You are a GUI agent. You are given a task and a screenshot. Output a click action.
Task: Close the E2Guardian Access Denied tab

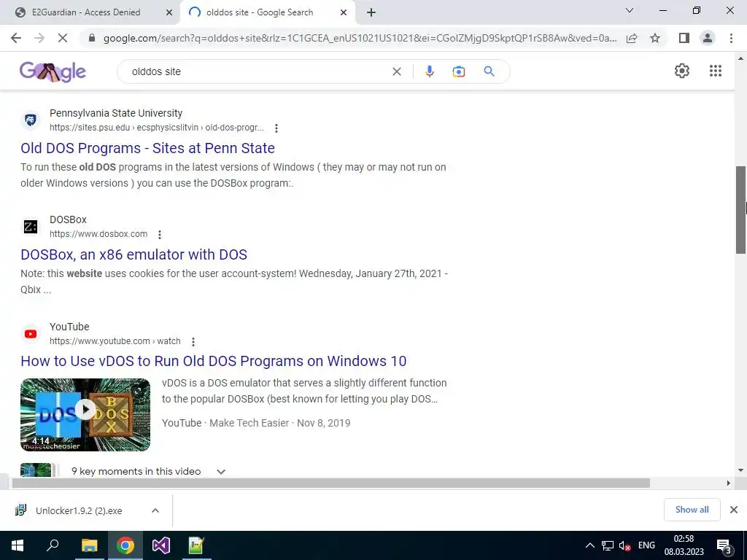tap(169, 12)
